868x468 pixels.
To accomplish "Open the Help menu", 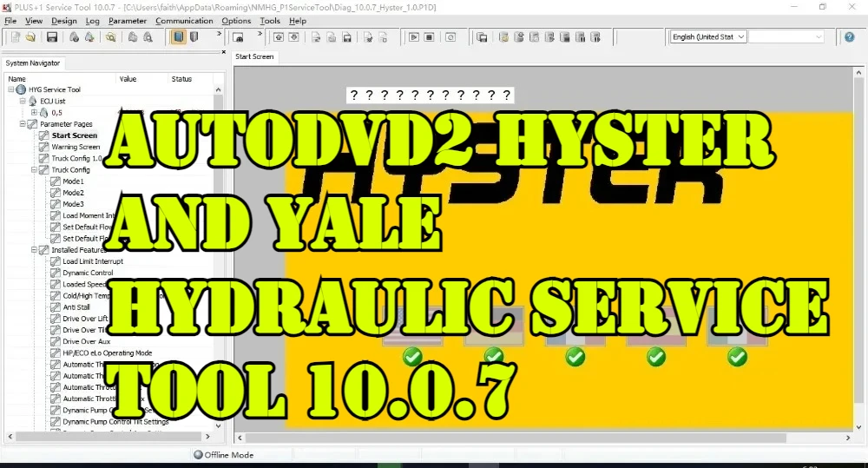I will 297,21.
